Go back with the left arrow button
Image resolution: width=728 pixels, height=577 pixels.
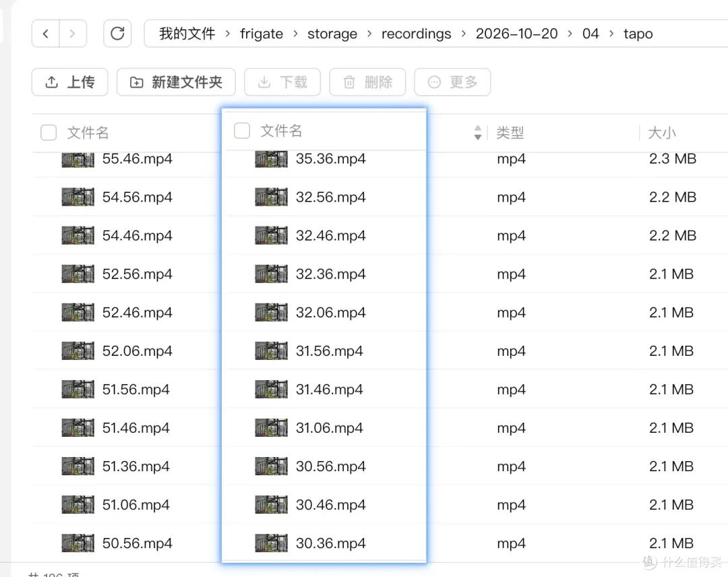(46, 34)
